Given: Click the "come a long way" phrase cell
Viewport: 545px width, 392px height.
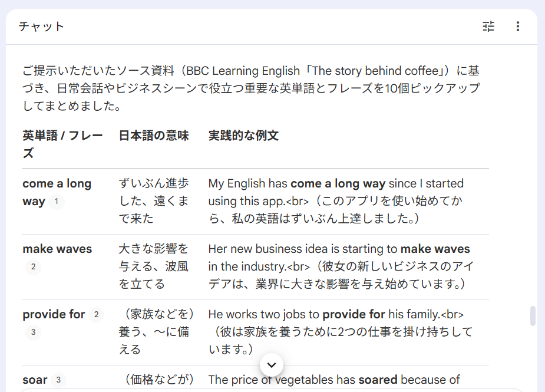Looking at the screenshot, I should [x=57, y=184].
